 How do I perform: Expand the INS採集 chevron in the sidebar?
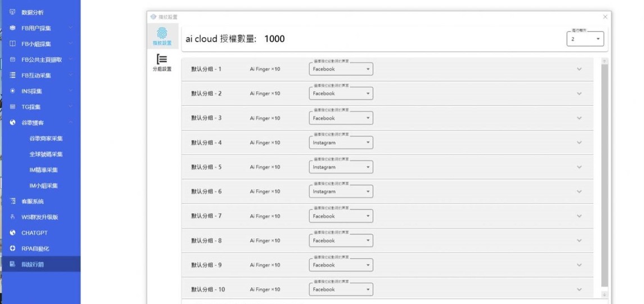click(71, 91)
